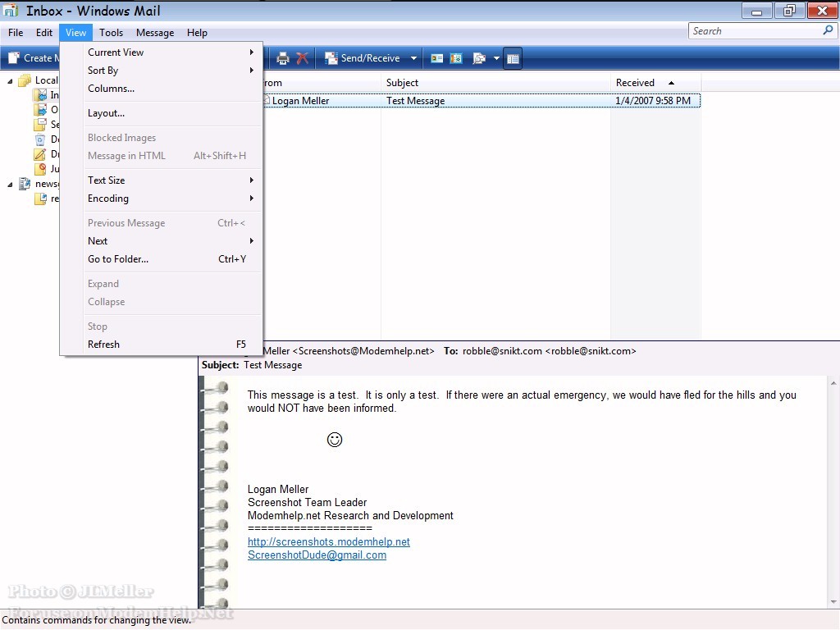Click the ScreenshotDude@gmail.com email link
Image resolution: width=840 pixels, height=630 pixels.
click(317, 555)
